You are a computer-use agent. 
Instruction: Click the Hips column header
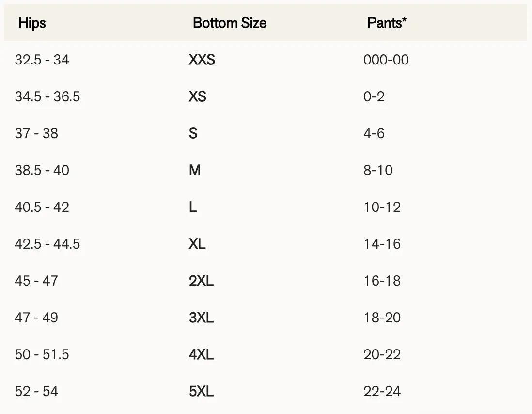point(32,23)
